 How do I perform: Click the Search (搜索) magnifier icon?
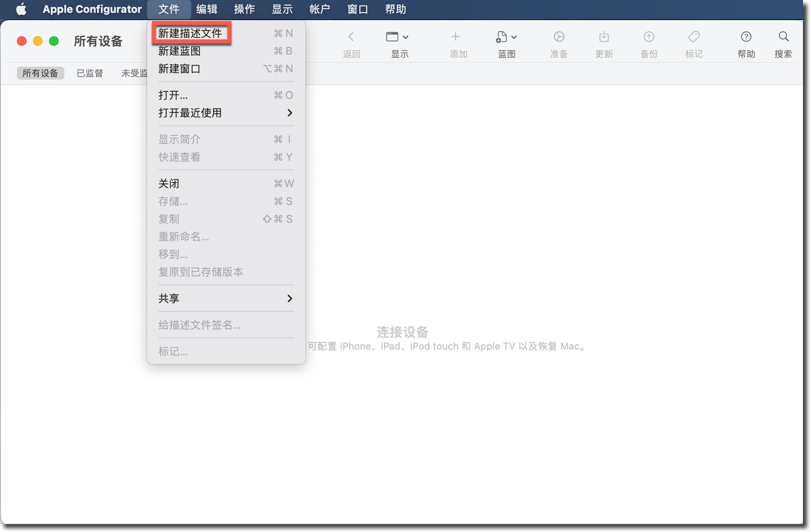point(783,37)
